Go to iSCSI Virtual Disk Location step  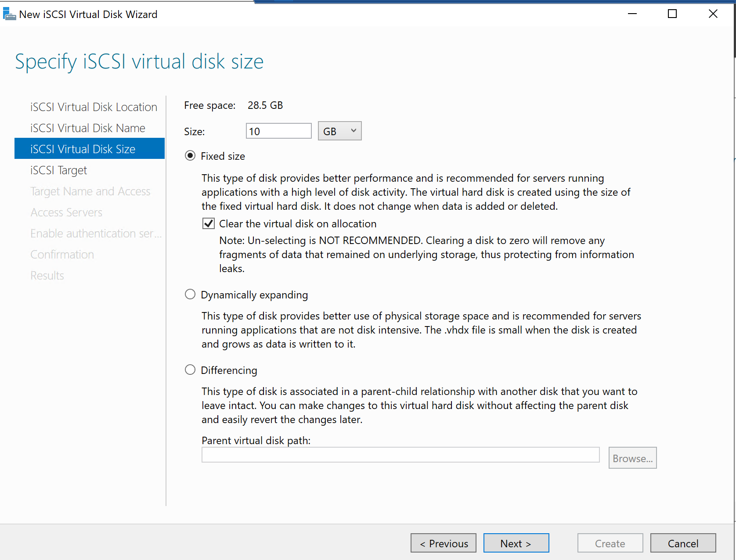[x=94, y=107]
